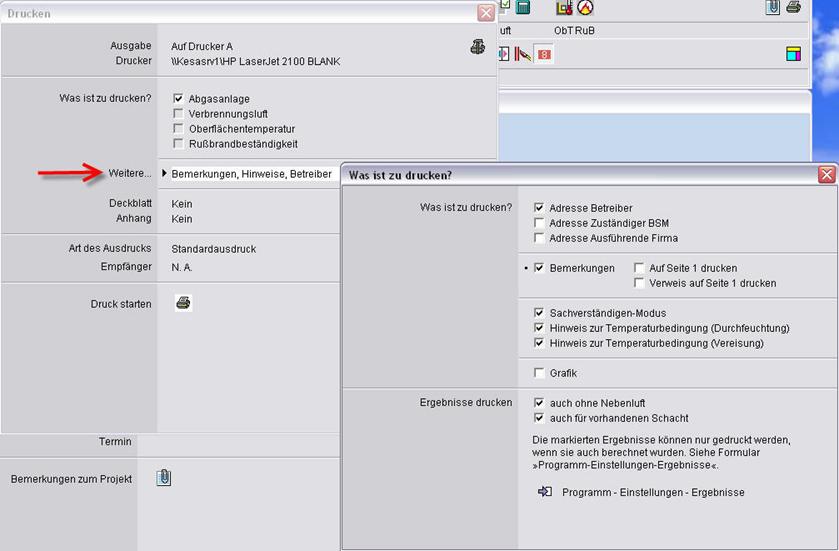This screenshot has height=551, width=839.
Task: Select the flame RuB icon in background toolbar
Action: coord(585,7)
